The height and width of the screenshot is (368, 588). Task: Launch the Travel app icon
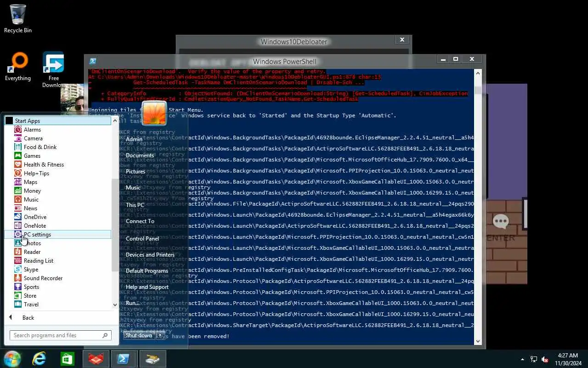pyautogui.click(x=18, y=305)
